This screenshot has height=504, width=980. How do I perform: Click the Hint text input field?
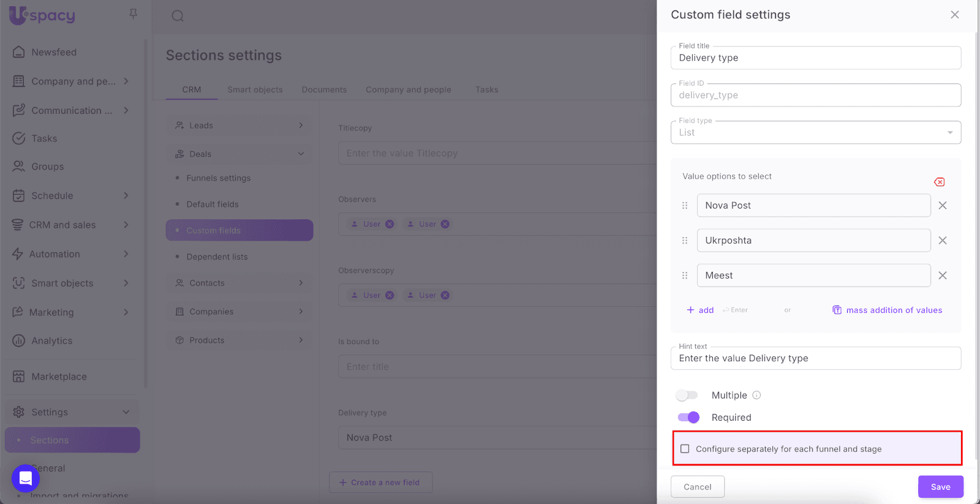pos(815,358)
